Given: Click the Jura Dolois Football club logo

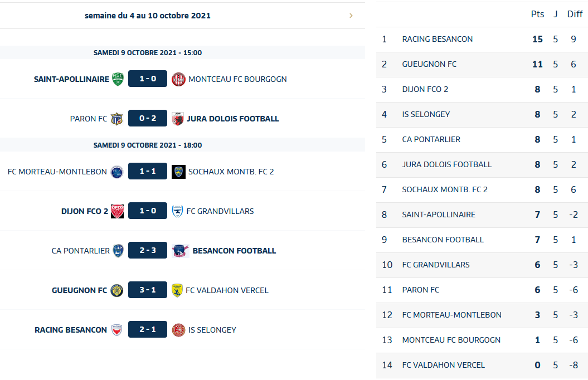Looking at the screenshot, I should 178,119.
